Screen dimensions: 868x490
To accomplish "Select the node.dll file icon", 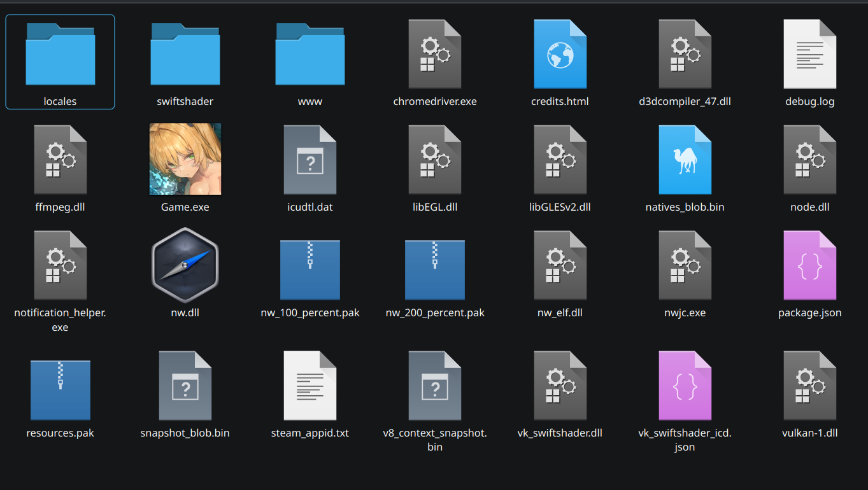I will coord(809,160).
